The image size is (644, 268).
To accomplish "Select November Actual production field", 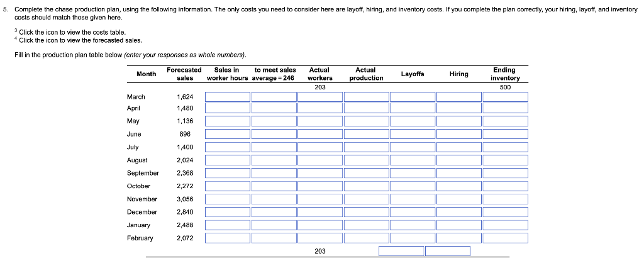I will pos(367,199).
